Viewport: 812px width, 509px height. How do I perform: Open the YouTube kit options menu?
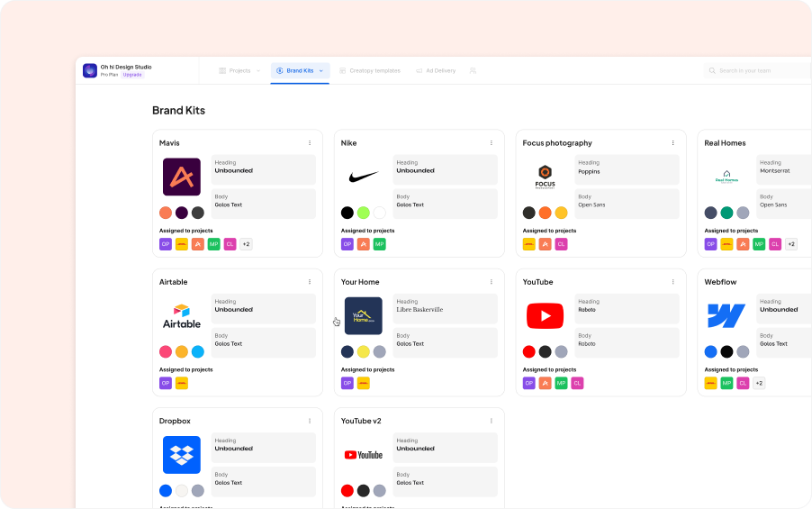coord(673,282)
